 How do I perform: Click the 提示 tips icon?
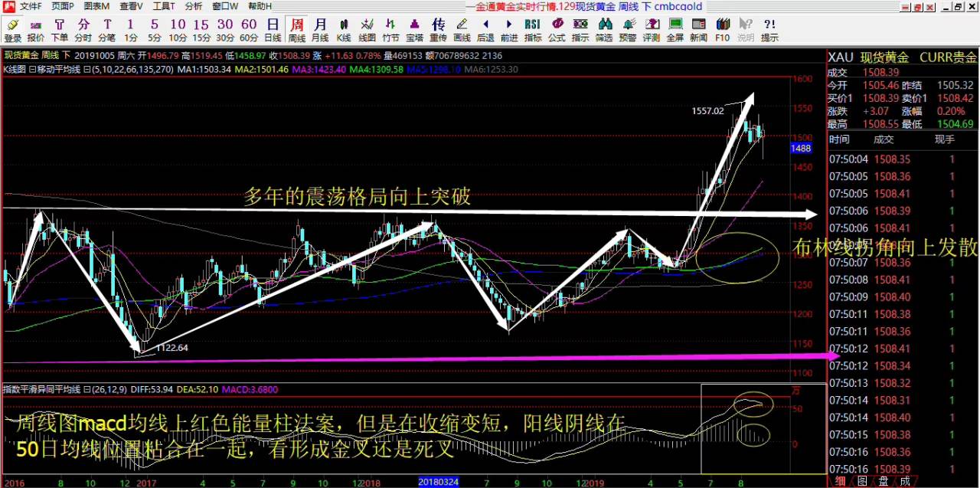click(x=769, y=30)
